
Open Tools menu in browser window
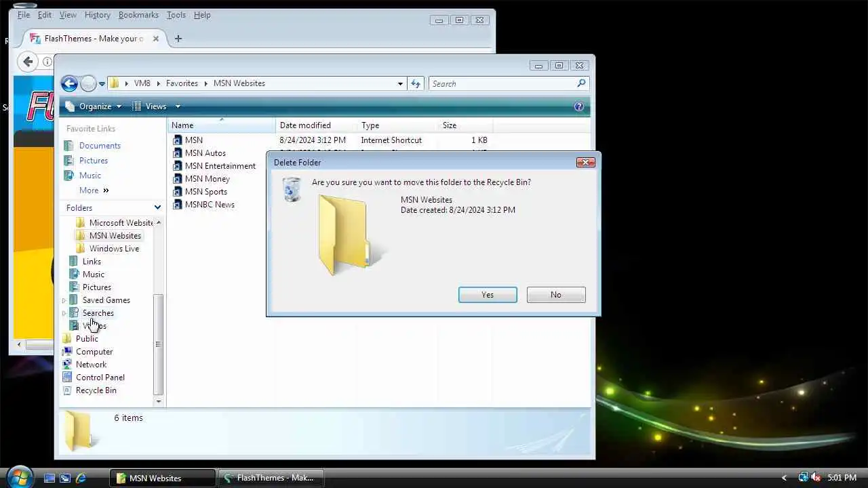pyautogui.click(x=176, y=15)
